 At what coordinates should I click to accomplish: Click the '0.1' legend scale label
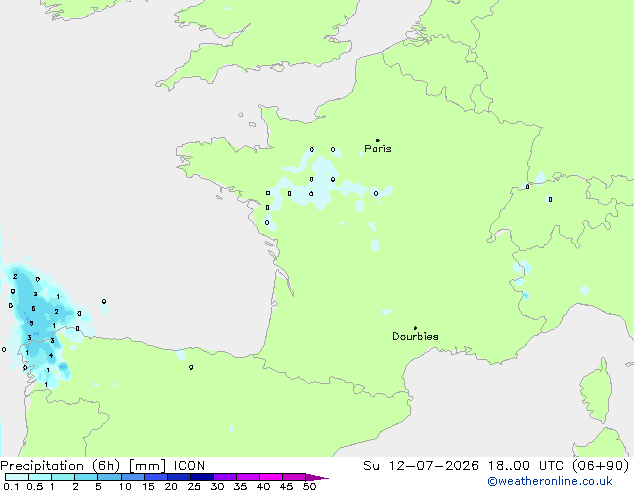pyautogui.click(x=11, y=486)
